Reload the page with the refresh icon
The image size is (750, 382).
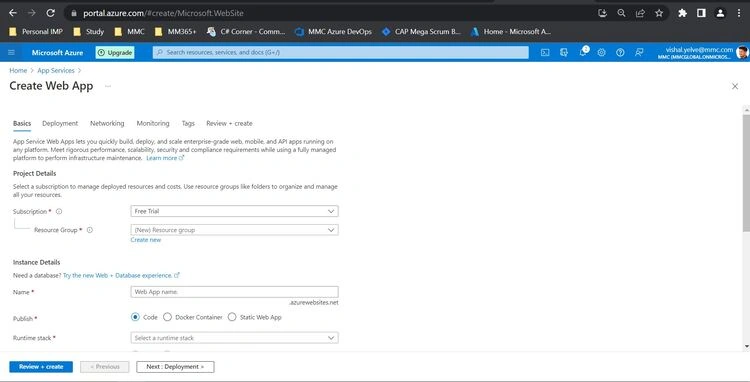51,13
